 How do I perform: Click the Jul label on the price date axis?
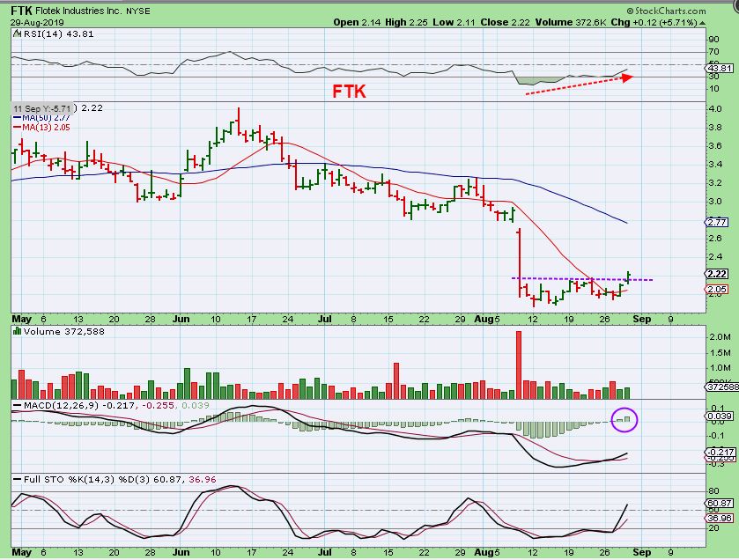(324, 319)
